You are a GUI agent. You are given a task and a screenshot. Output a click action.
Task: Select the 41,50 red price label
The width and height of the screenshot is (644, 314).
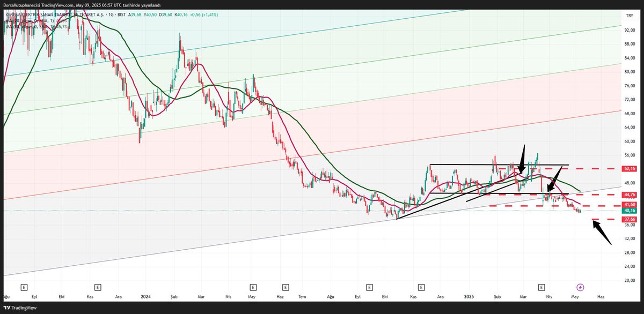point(630,205)
